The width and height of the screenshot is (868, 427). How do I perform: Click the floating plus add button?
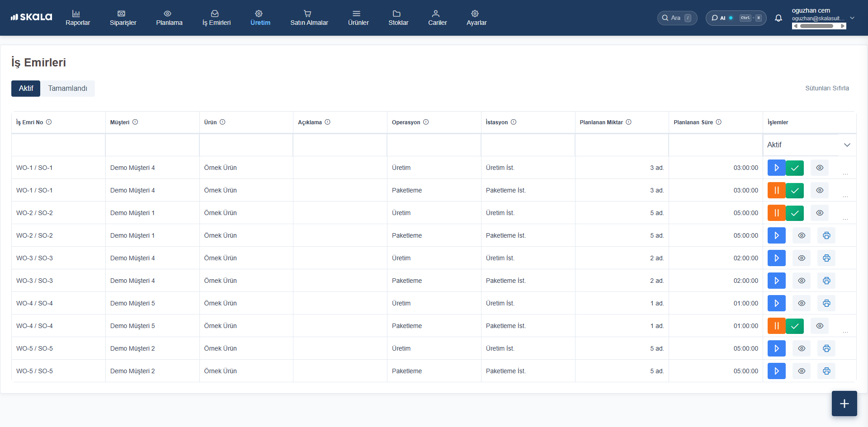[844, 404]
